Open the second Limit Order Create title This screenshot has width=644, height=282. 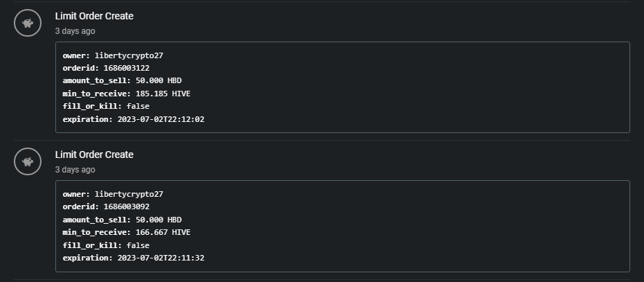click(x=94, y=155)
